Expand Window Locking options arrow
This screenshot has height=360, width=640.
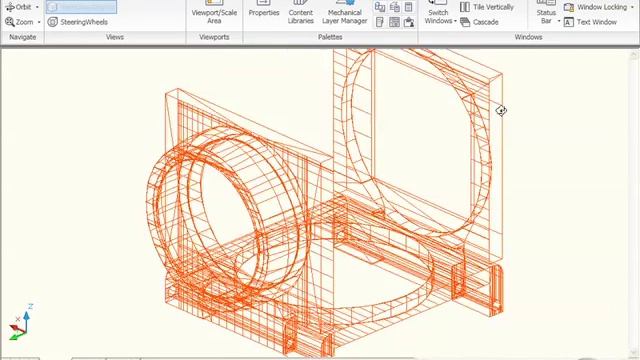[x=633, y=7]
